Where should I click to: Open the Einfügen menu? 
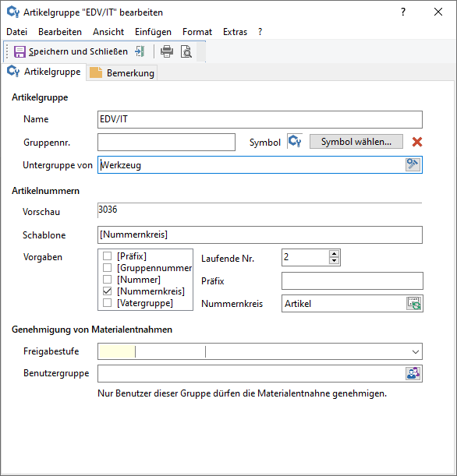(153, 32)
